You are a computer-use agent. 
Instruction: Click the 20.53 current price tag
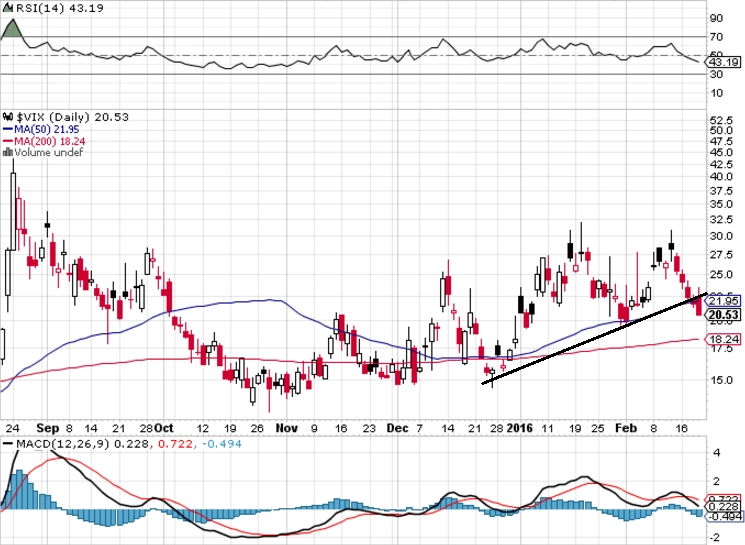[x=723, y=315]
